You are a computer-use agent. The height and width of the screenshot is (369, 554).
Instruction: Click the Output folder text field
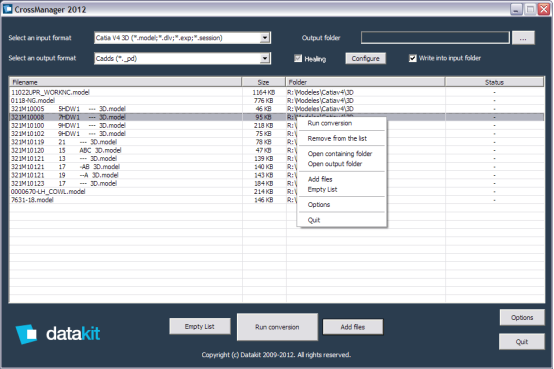tap(435, 38)
